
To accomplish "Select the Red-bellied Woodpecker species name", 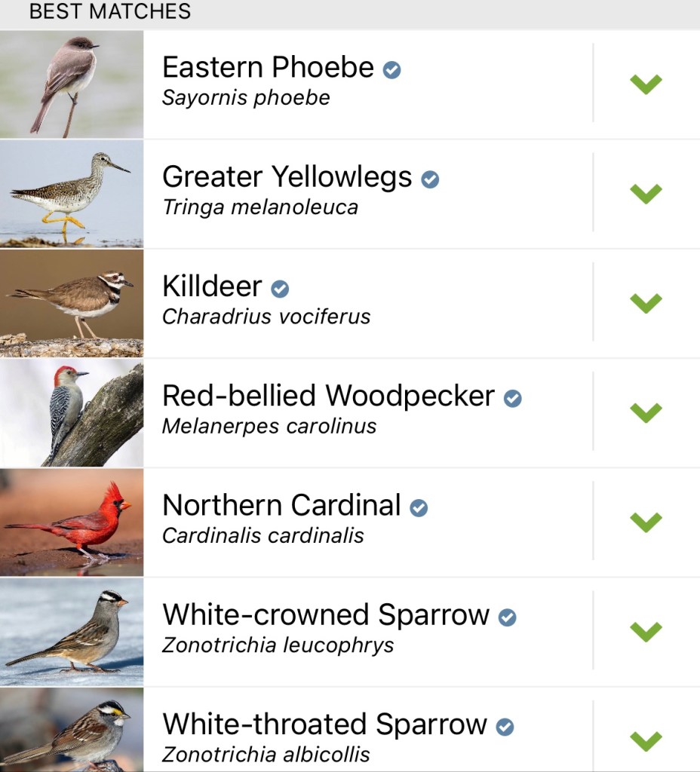I will pyautogui.click(x=328, y=397).
